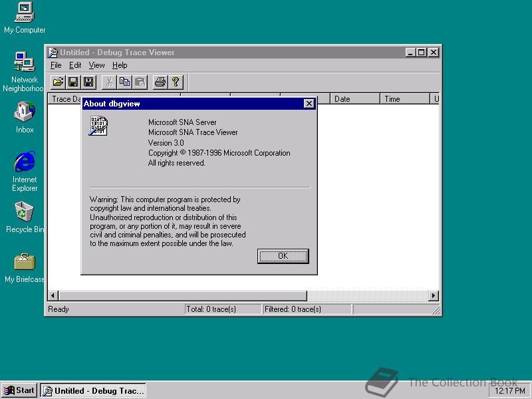The image size is (532, 399).
Task: Click the Print toolbar icon
Action: point(160,82)
